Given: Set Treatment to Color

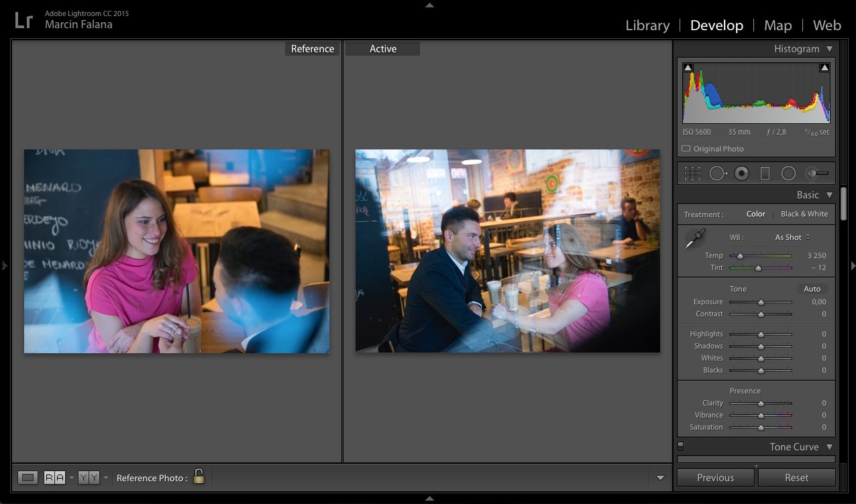Looking at the screenshot, I should (x=755, y=214).
